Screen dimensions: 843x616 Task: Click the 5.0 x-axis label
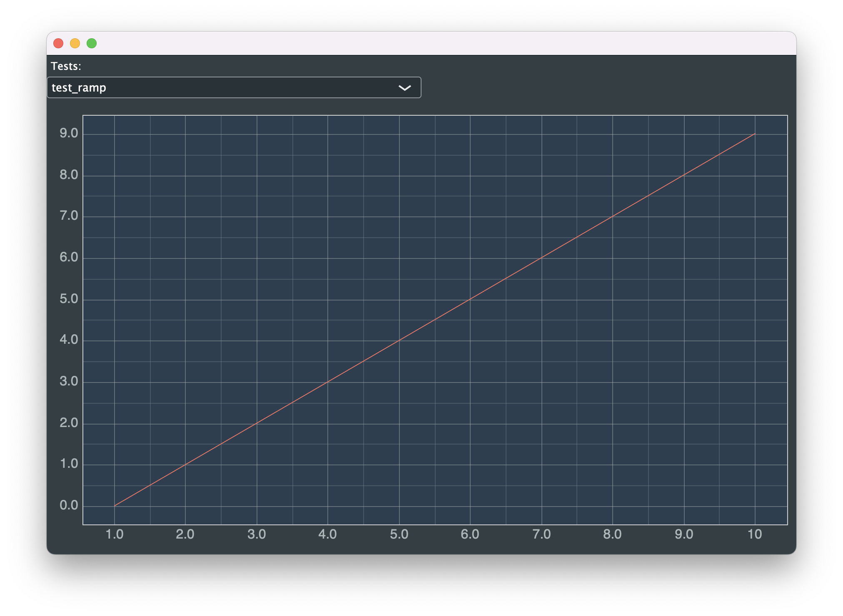(399, 534)
